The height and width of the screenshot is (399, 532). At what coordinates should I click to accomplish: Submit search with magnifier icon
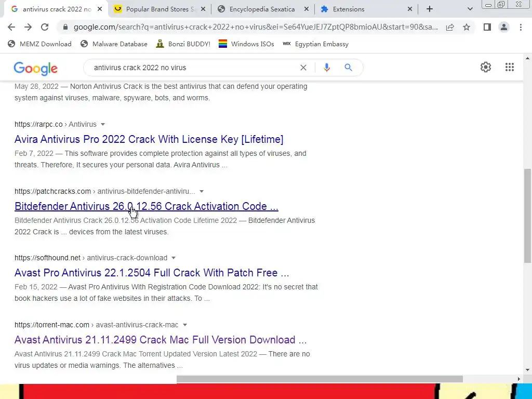pyautogui.click(x=348, y=68)
